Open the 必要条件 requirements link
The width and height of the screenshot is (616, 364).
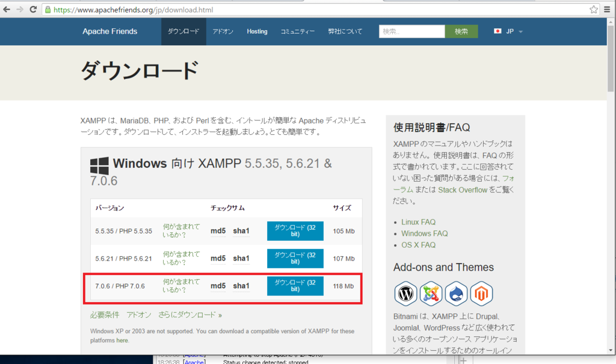(x=105, y=315)
